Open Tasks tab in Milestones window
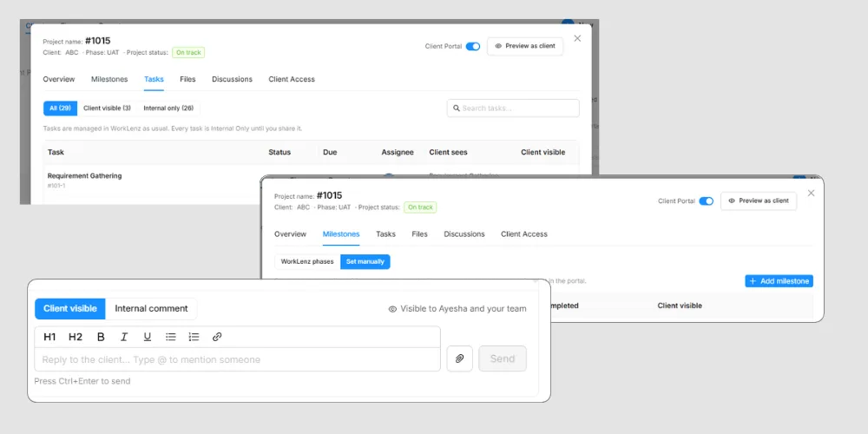 (x=386, y=234)
